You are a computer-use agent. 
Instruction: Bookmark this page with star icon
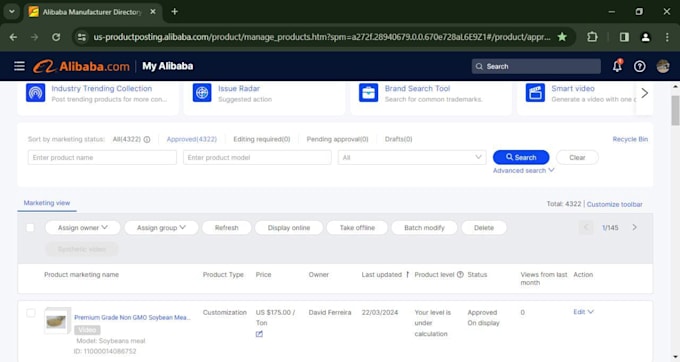[562, 37]
